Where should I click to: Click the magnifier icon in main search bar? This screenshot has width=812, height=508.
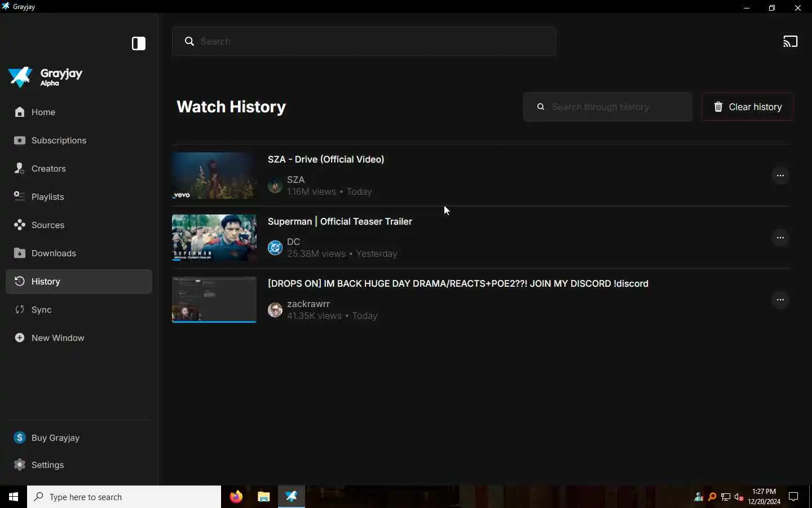(189, 41)
